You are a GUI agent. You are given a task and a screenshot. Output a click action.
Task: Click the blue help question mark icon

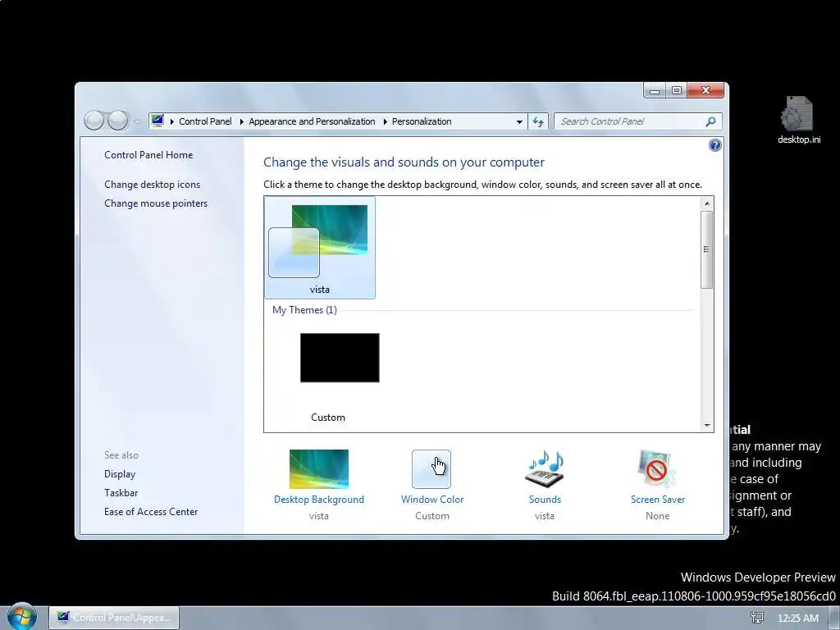(714, 145)
